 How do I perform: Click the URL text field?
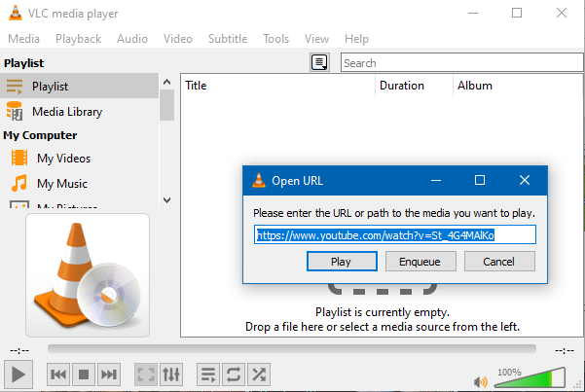pos(395,235)
